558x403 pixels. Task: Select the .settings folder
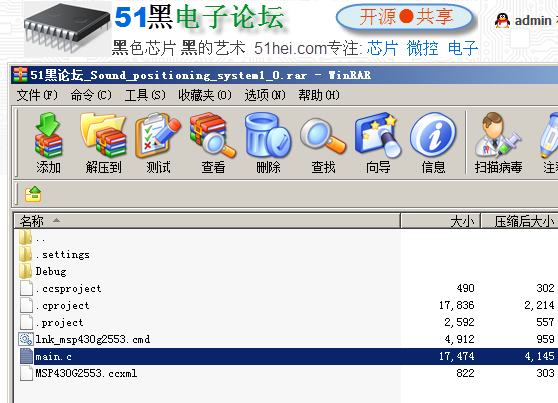[x=63, y=255]
